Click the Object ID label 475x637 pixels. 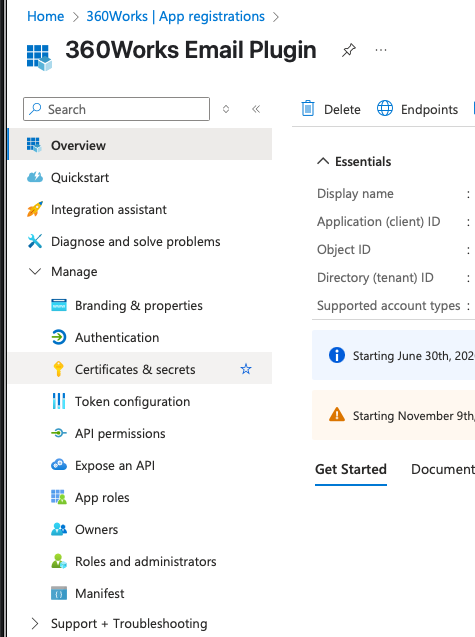[344, 249]
